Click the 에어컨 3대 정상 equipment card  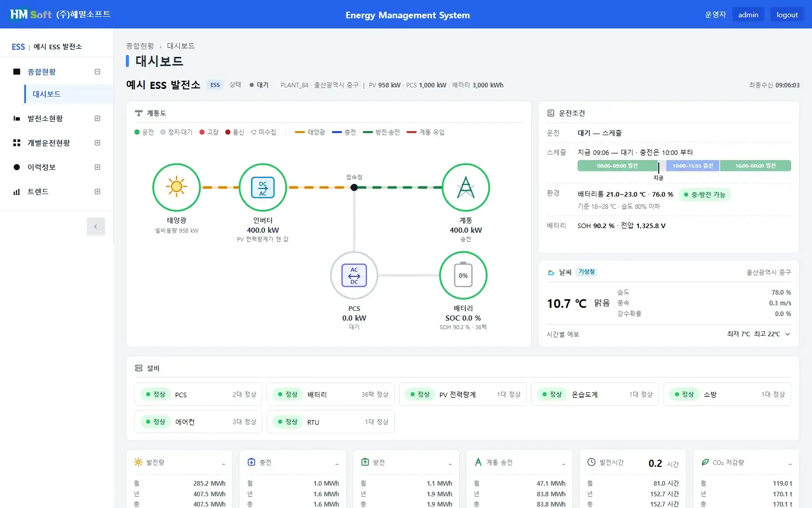[198, 422]
